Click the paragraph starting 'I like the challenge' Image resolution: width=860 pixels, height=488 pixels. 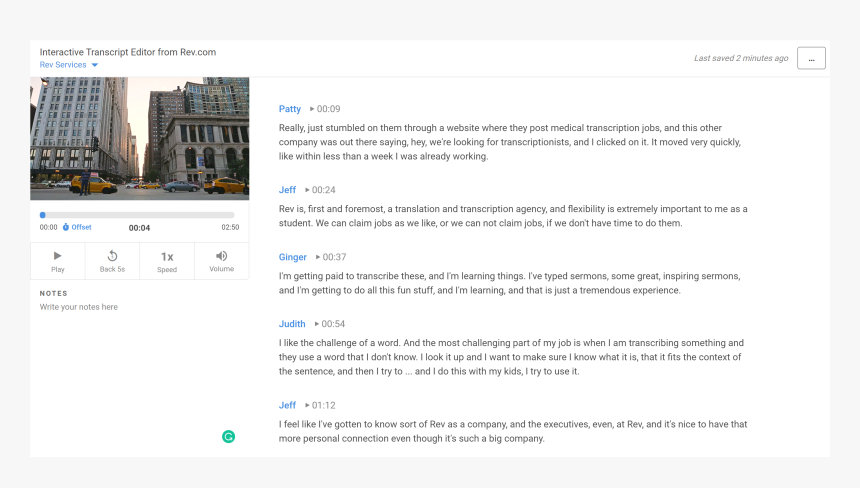click(x=511, y=357)
